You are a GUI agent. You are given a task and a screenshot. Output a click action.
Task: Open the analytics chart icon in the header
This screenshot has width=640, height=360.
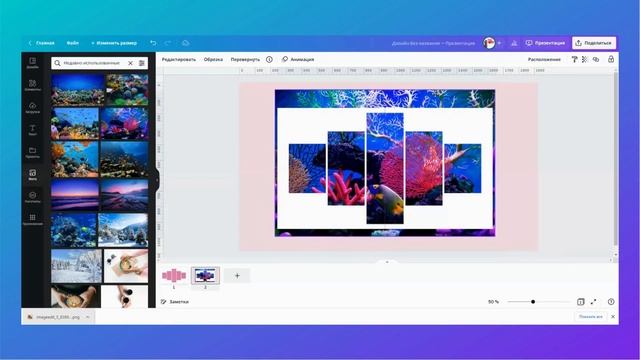point(514,43)
